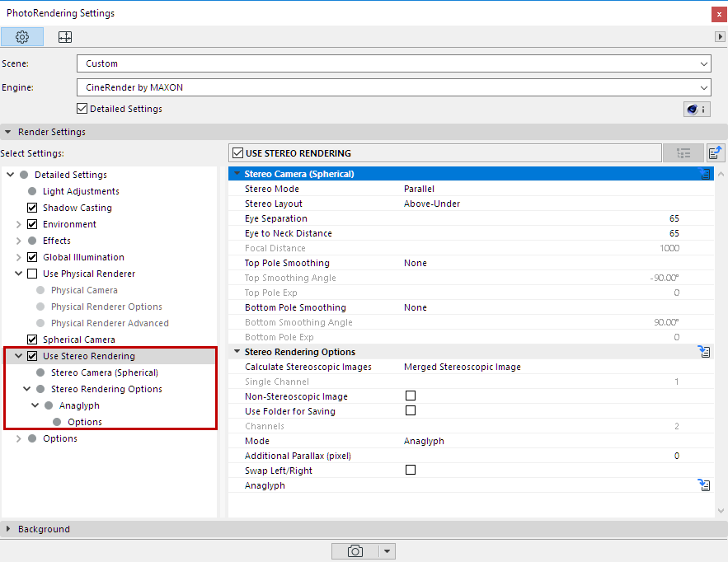
Task: Click the export settings icon
Action: [715, 153]
